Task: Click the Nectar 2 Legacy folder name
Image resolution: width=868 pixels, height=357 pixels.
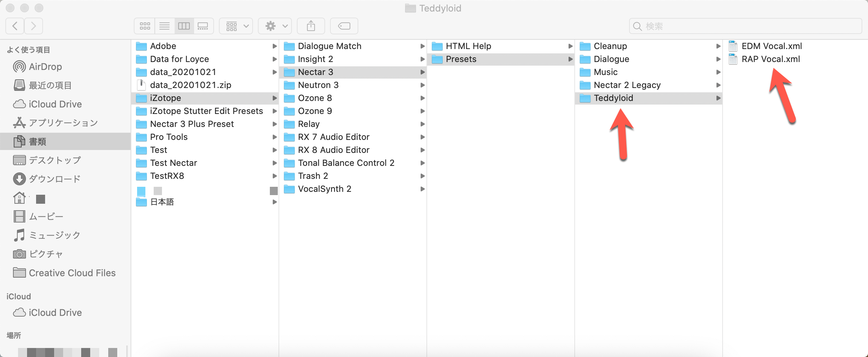Action: point(627,85)
